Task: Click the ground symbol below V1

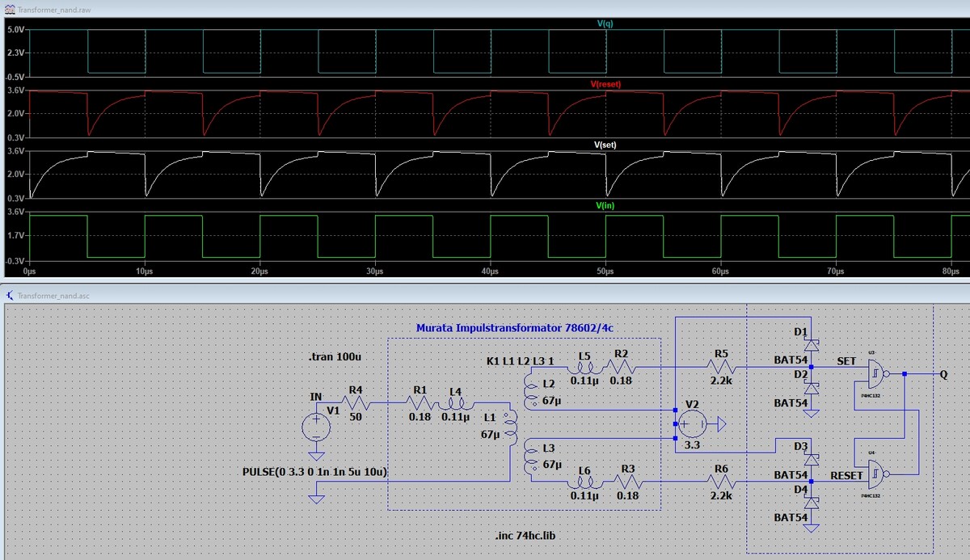Action: [x=316, y=456]
